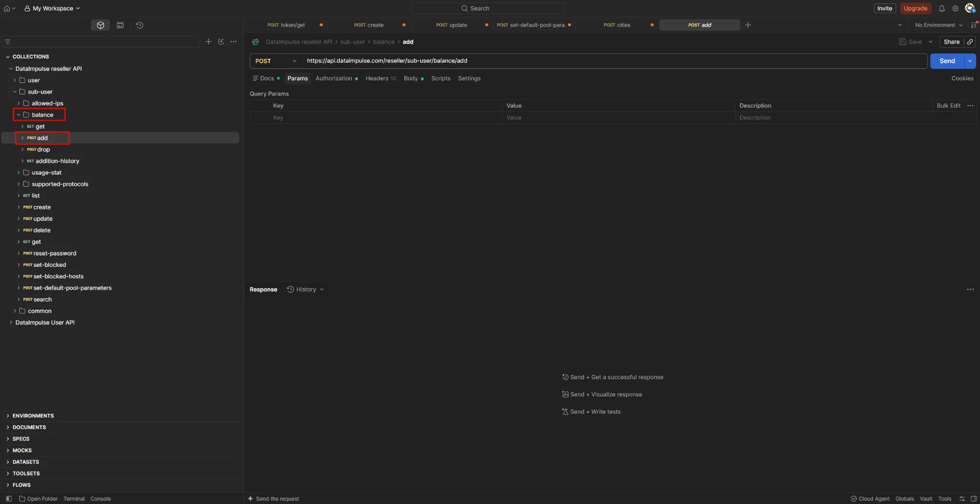The image size is (980, 504).
Task: Click the plus icon to create new collection
Action: coord(208,42)
